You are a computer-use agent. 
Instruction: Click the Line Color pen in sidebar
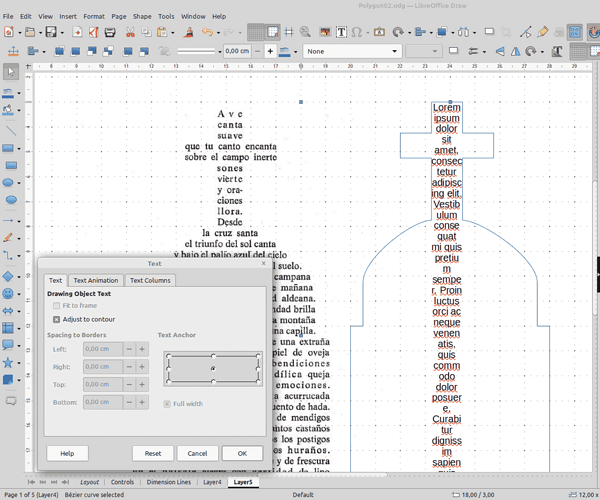click(x=8, y=92)
